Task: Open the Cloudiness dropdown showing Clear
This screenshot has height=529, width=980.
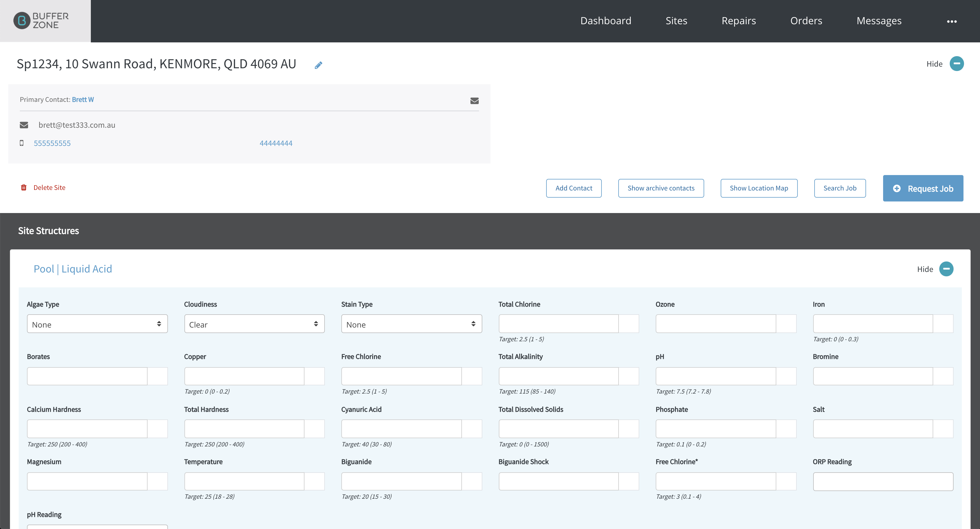Action: click(254, 324)
